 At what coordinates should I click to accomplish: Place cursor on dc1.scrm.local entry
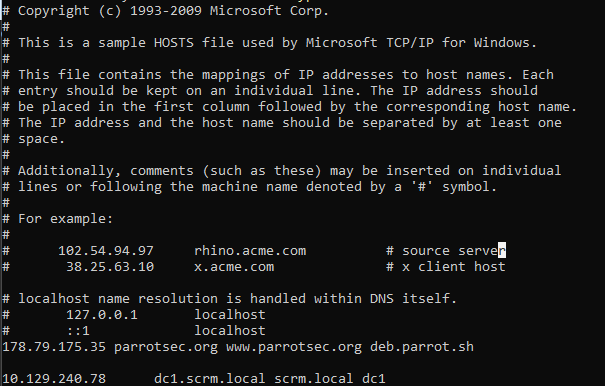[x=210, y=379]
